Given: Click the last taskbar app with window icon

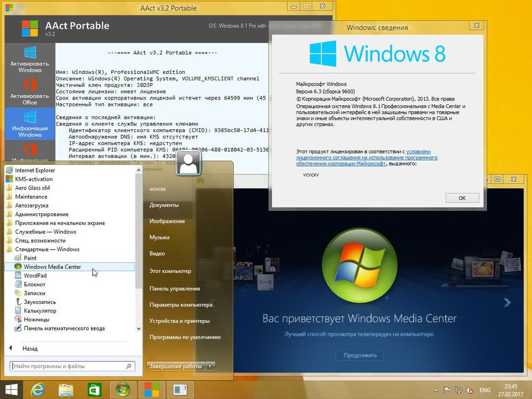Looking at the screenshot, I should [x=180, y=389].
